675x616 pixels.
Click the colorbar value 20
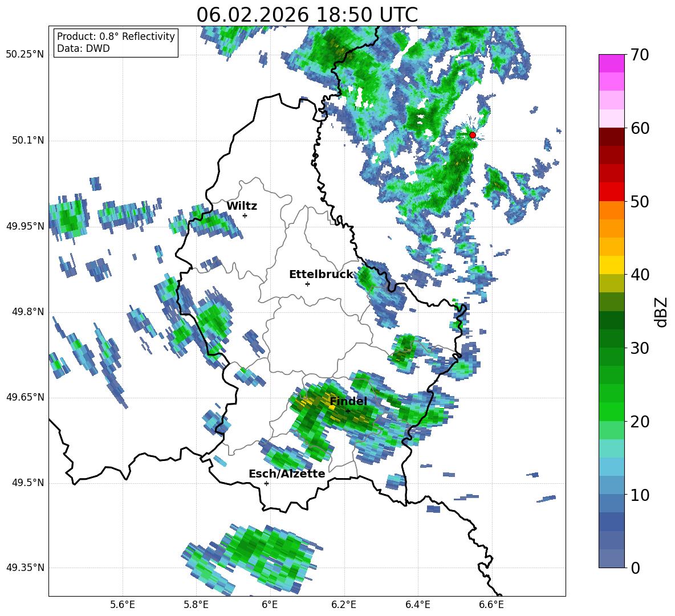point(640,422)
